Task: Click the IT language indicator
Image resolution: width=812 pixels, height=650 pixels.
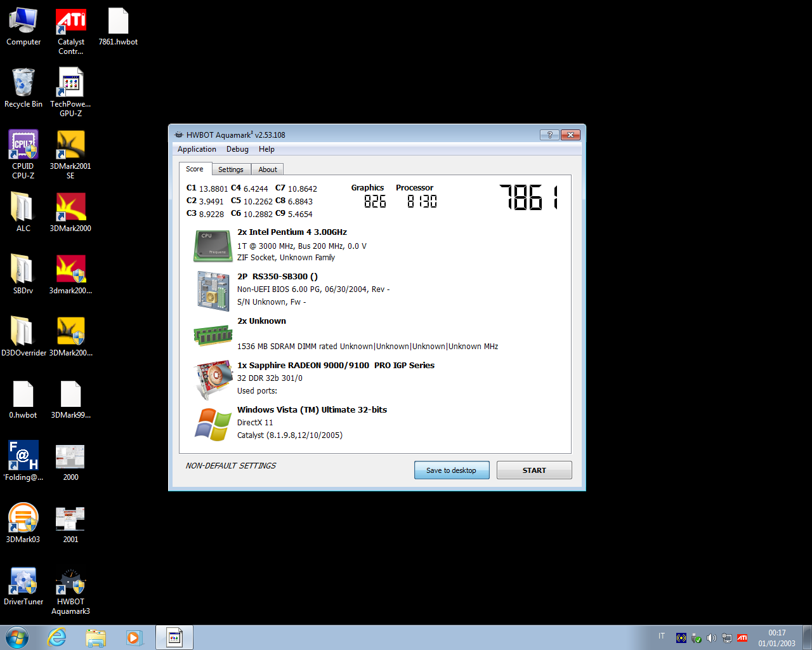Action: pyautogui.click(x=662, y=636)
